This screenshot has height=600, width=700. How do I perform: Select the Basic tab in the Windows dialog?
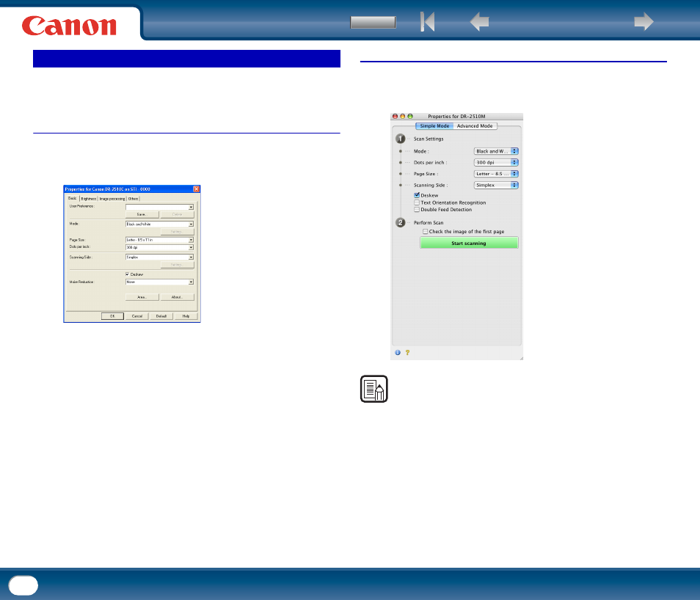[x=73, y=198]
